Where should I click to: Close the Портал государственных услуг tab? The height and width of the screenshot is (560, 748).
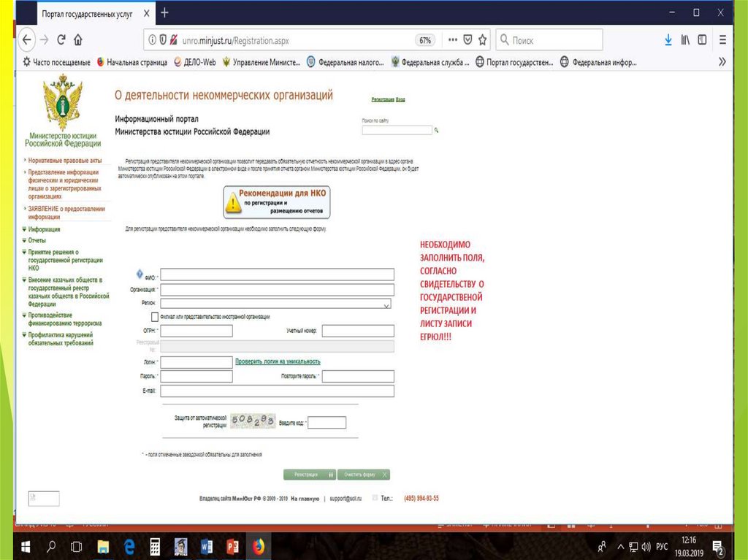[x=146, y=13]
